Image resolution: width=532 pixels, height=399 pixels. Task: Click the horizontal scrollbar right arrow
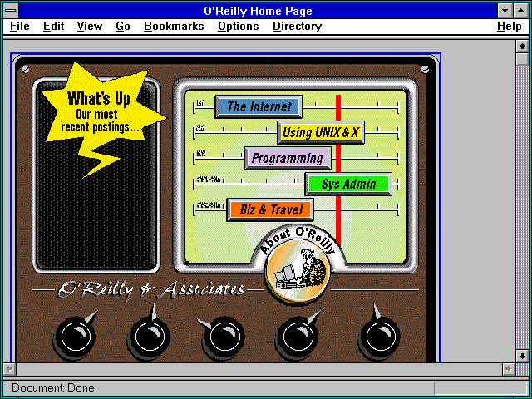[509, 369]
